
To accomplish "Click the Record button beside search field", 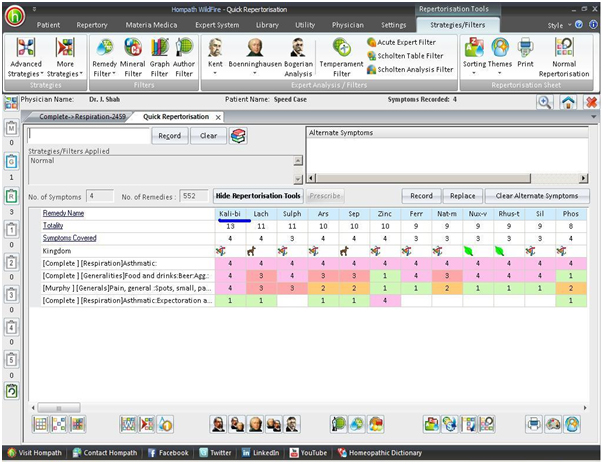I will tap(170, 136).
